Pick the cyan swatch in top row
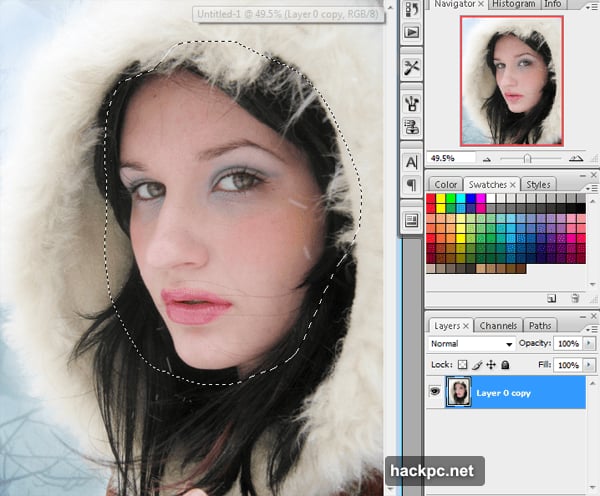The height and width of the screenshot is (496, 600). click(461, 198)
